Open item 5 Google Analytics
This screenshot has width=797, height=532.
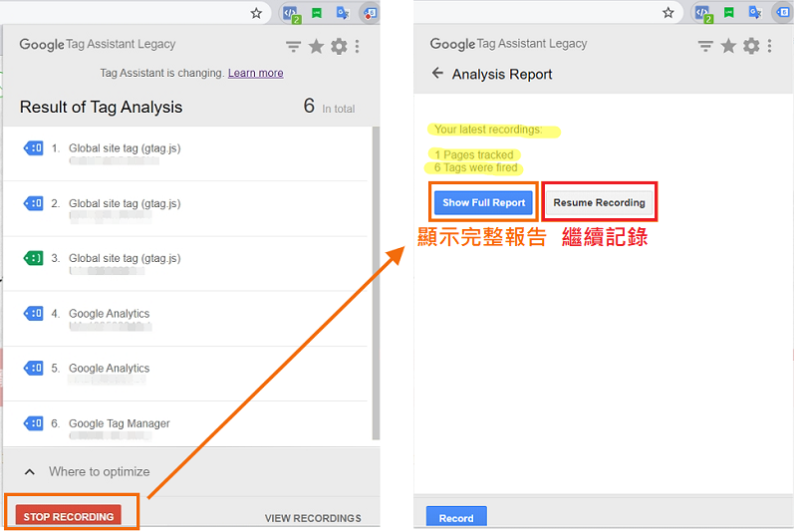[x=185, y=374]
